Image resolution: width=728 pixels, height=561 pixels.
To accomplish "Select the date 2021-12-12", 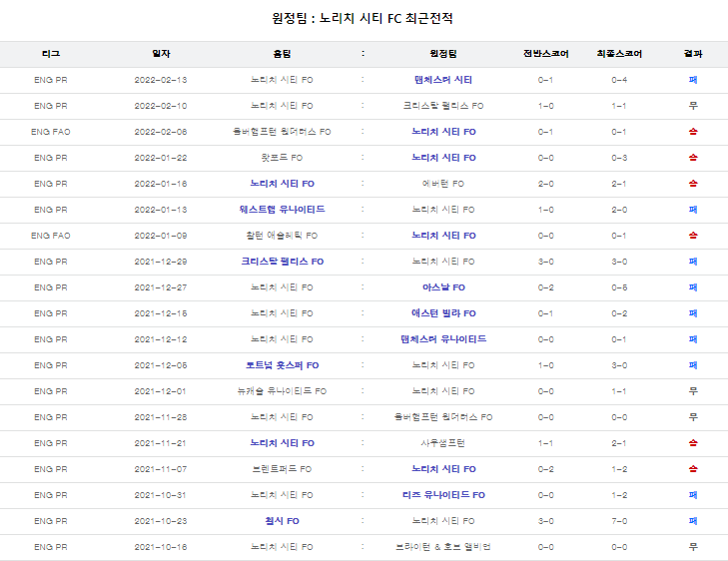I will (x=161, y=339).
